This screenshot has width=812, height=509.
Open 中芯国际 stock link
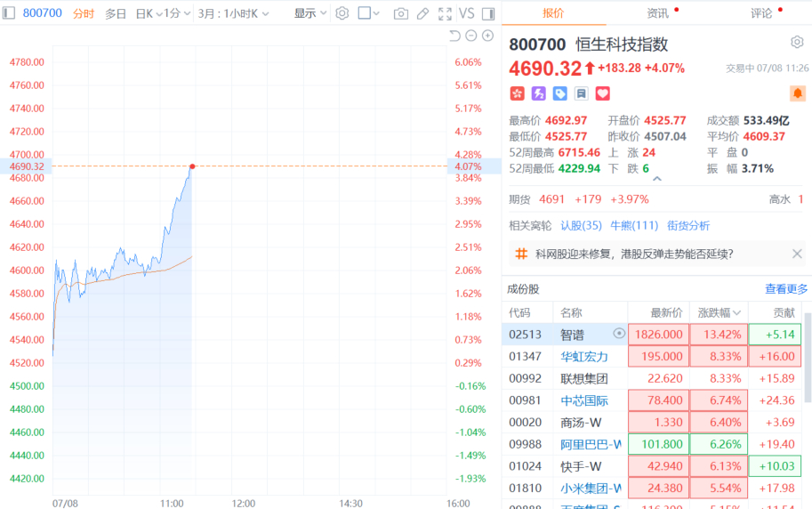click(x=584, y=400)
